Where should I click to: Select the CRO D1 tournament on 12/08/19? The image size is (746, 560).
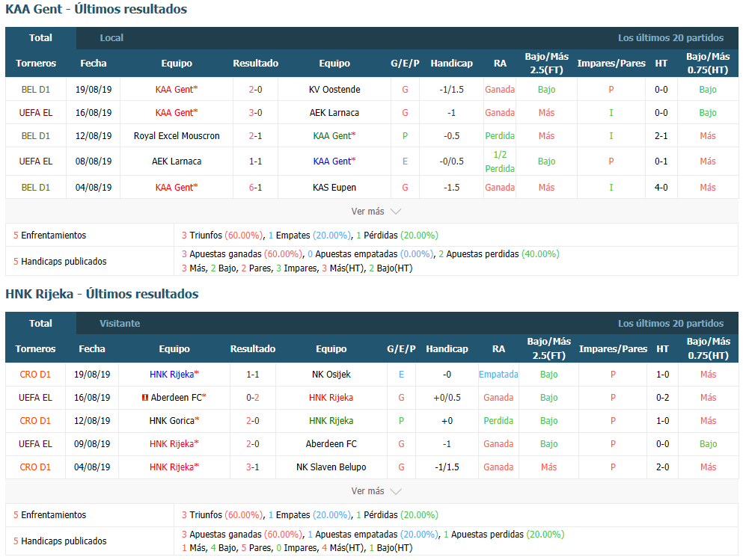[x=35, y=421]
